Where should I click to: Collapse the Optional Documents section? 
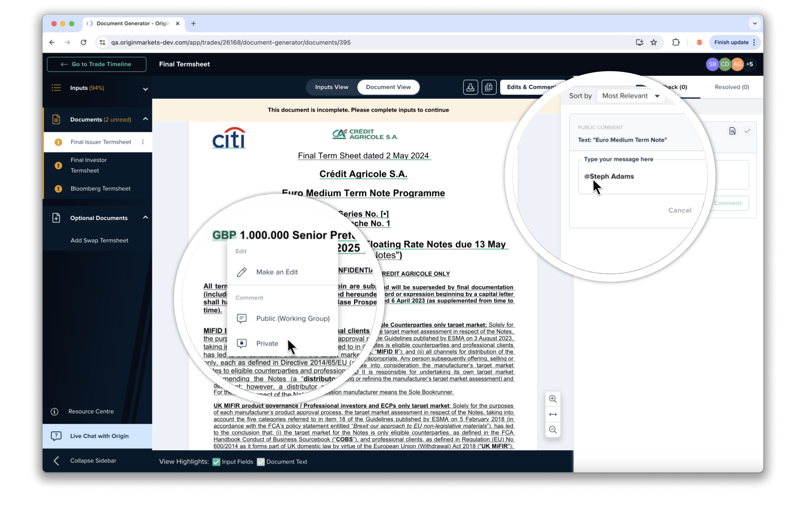point(145,217)
